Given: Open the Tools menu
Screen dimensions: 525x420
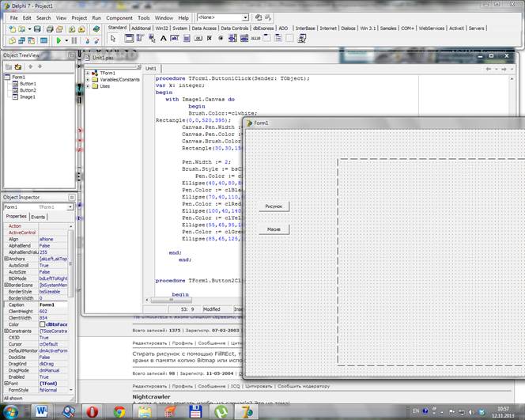Looking at the screenshot, I should (144, 18).
